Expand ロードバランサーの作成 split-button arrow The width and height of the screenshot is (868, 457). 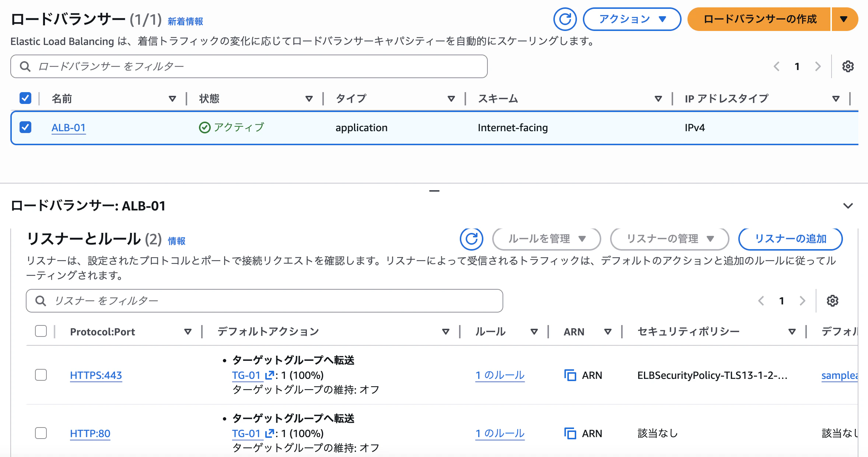(x=844, y=19)
